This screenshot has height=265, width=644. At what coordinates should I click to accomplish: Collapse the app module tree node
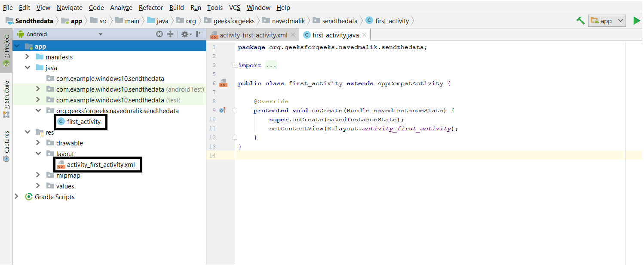17,46
